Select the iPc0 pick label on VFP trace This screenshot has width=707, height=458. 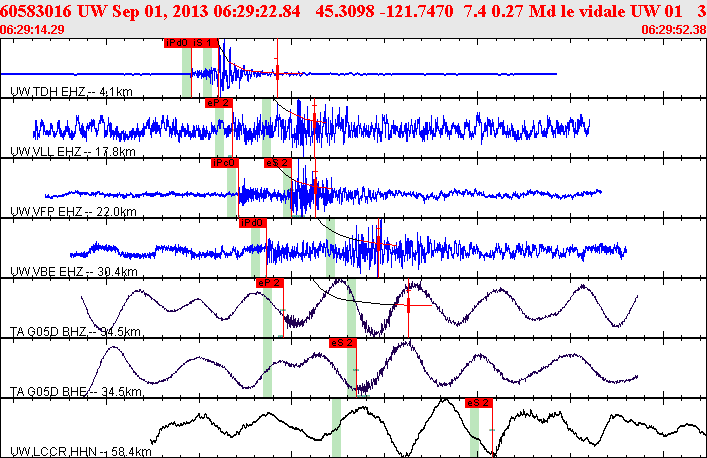[x=225, y=163]
